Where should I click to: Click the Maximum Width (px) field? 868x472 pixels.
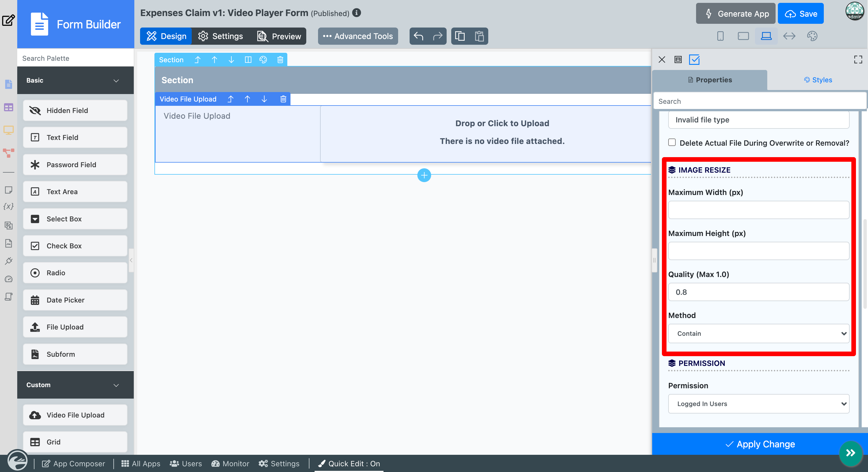[x=758, y=210]
